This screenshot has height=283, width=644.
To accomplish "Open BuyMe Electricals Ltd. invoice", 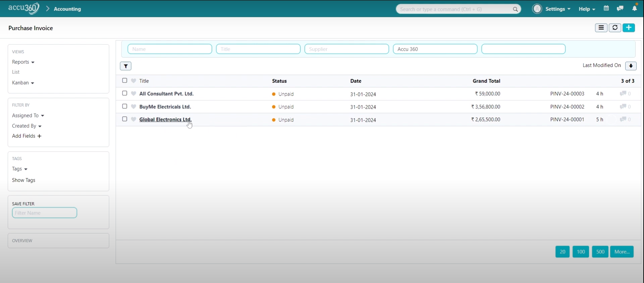I will 165,107.
